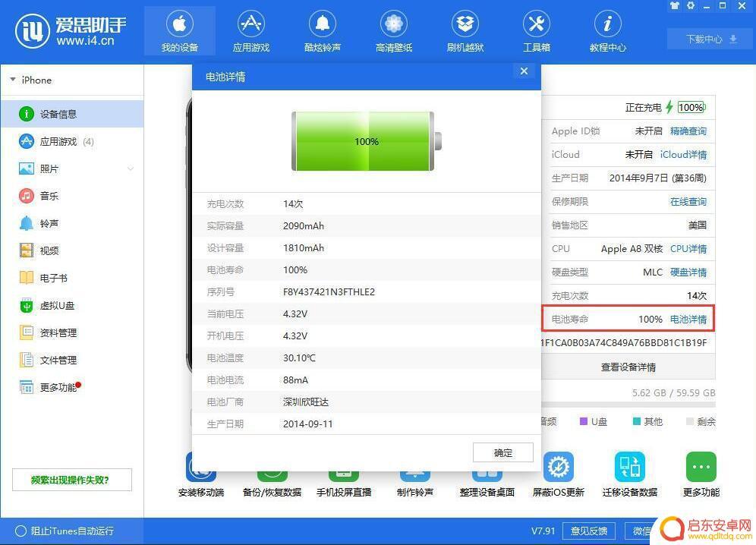Viewport: 756px width, 545px height.
Task: Open the 工具箱 tab
Action: pos(536,30)
